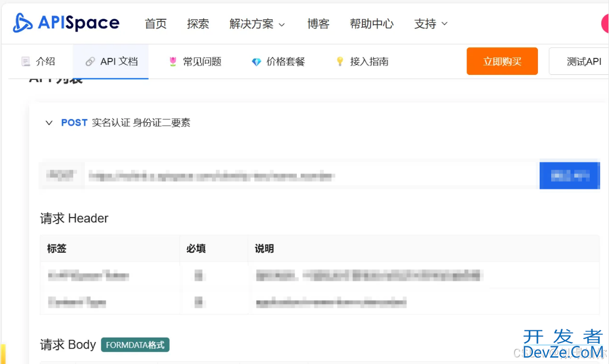609x364 pixels.
Task: Click the POST method label in section title
Action: click(x=74, y=123)
